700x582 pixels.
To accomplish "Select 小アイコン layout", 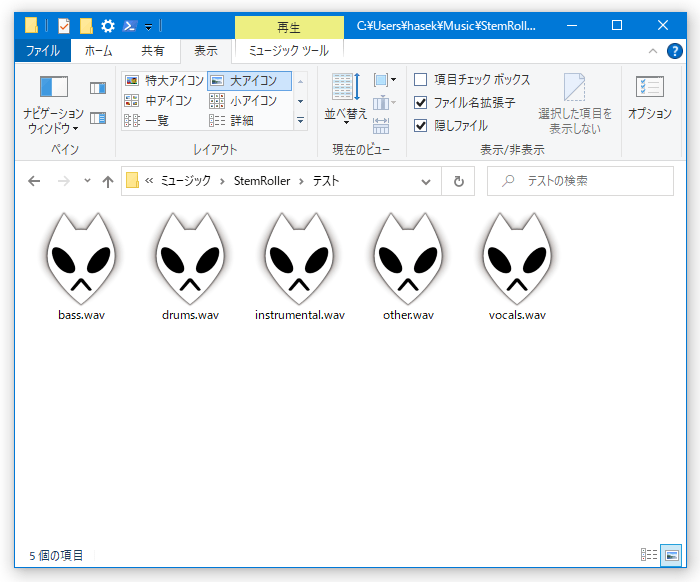I will coord(243,101).
